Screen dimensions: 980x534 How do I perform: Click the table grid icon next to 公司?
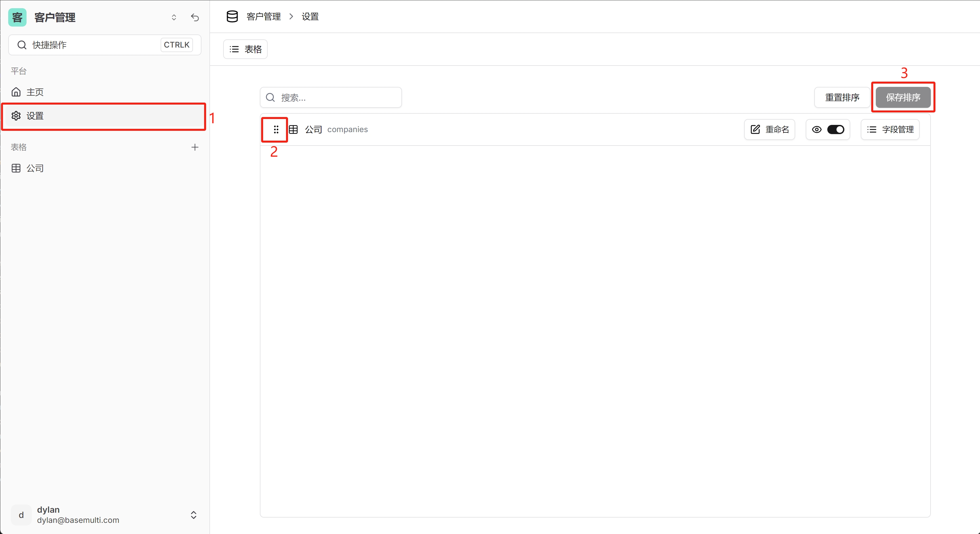click(x=294, y=129)
